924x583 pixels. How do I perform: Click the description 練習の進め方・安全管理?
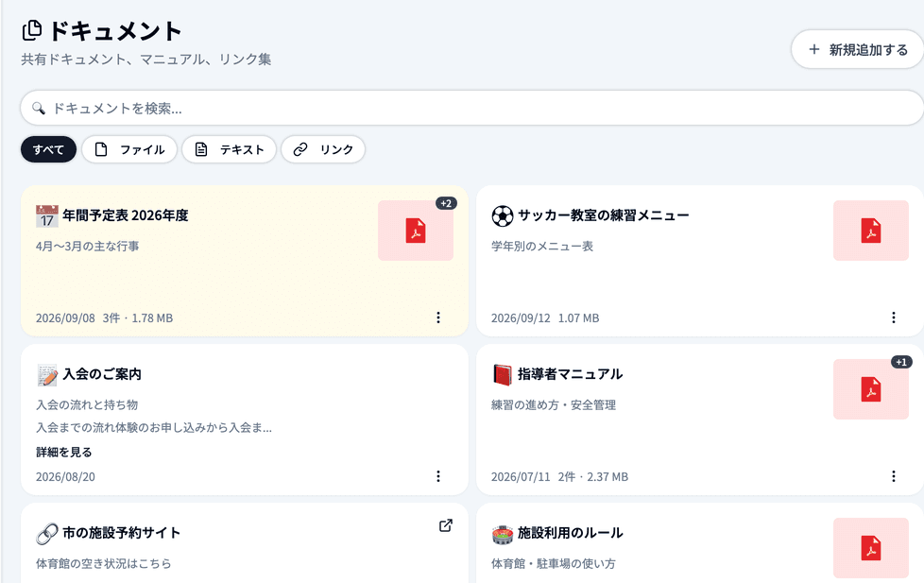pyautogui.click(x=554, y=405)
